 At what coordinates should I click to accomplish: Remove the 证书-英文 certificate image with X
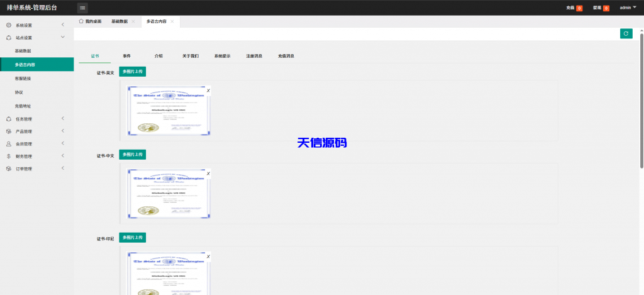coord(208,91)
